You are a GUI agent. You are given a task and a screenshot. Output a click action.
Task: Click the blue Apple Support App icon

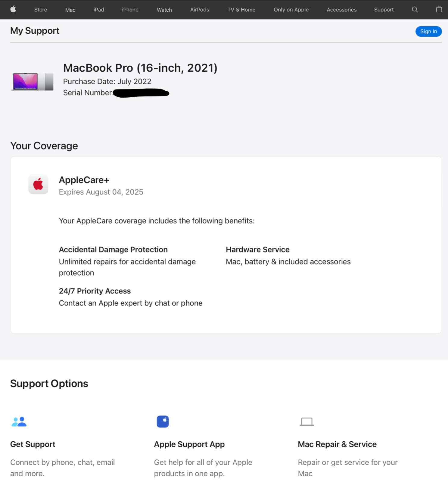[x=163, y=421]
